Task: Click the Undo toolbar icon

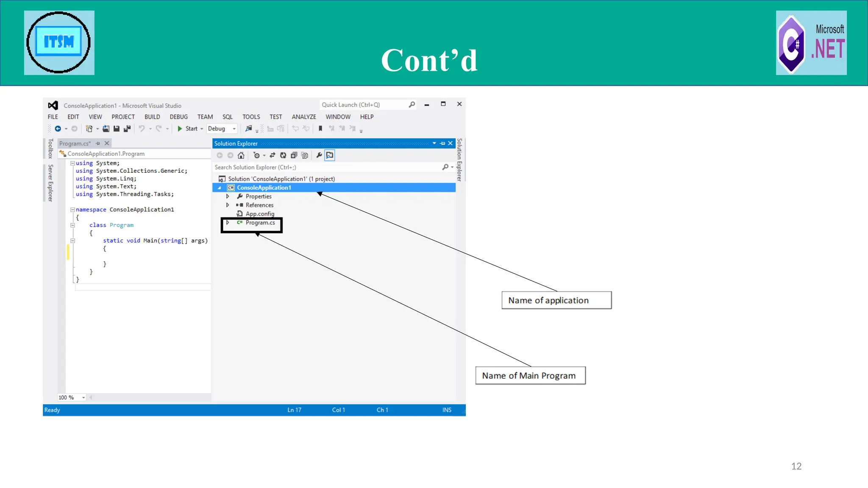Action: tap(142, 128)
